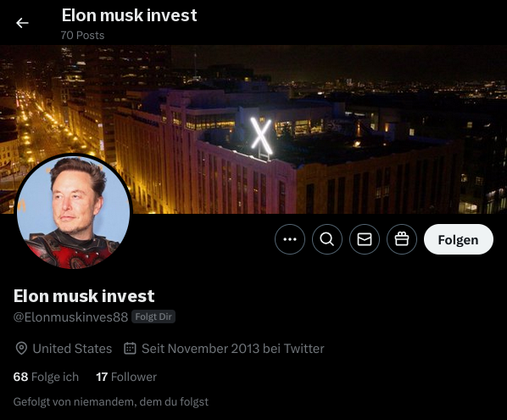Click the Folgt Dir badge
Screen dimensions: 507x420
click(153, 316)
